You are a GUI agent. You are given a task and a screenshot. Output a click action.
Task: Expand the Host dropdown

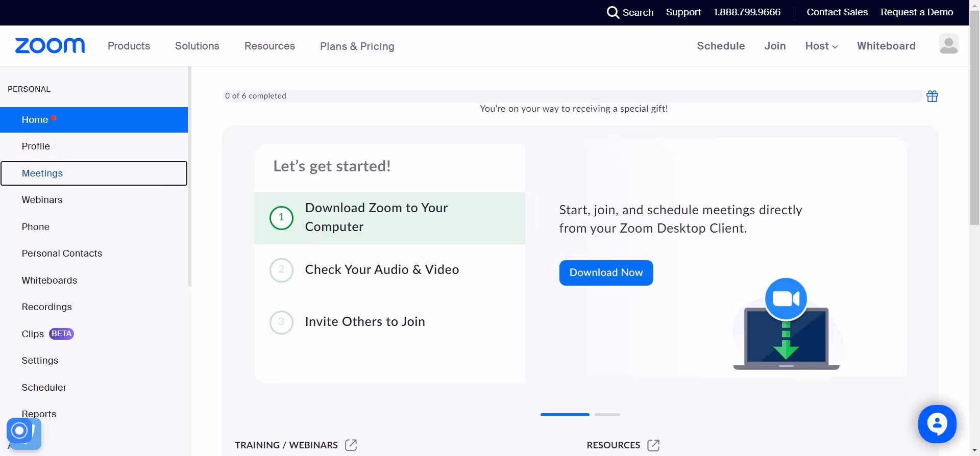[x=821, y=46]
